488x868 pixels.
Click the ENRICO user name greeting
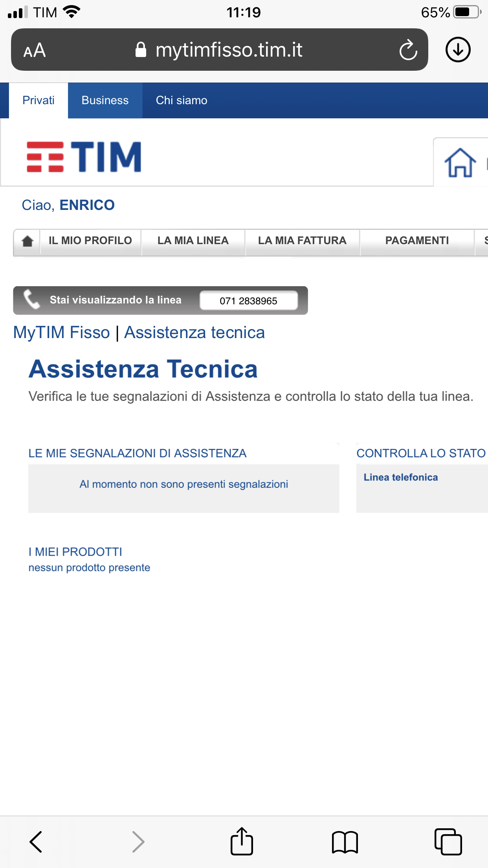pyautogui.click(x=87, y=205)
